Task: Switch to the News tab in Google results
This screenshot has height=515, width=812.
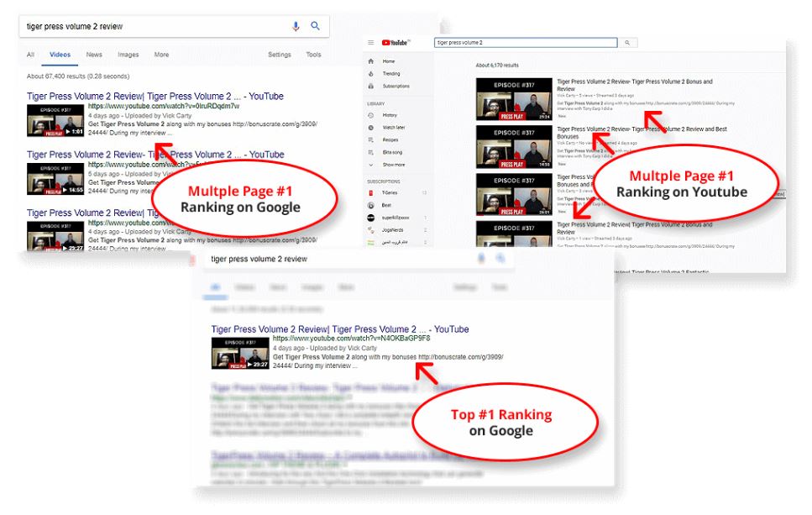Action: click(x=94, y=55)
